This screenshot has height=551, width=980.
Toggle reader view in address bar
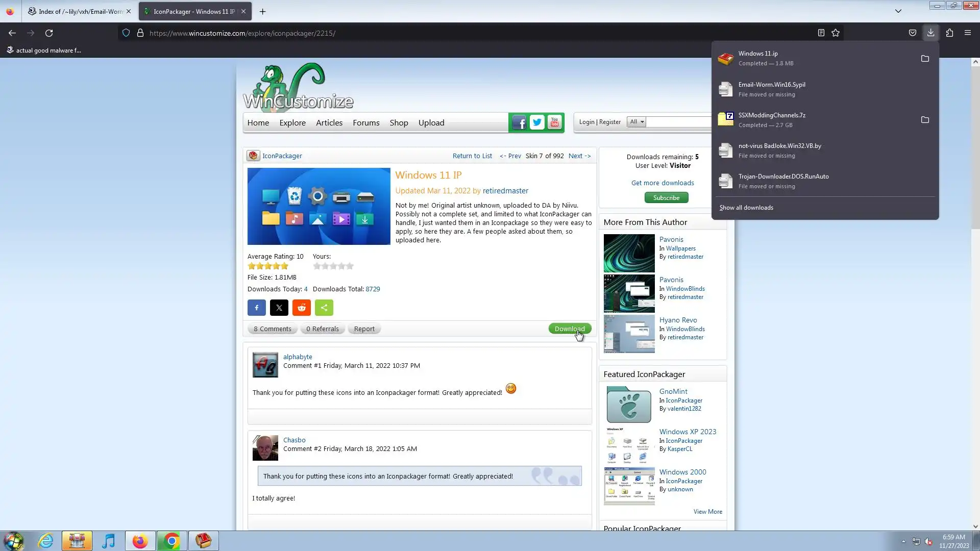821,33
